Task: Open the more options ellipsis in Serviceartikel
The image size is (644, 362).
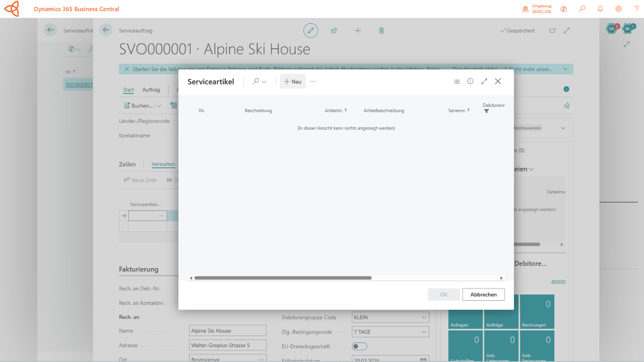Action: [x=313, y=81]
